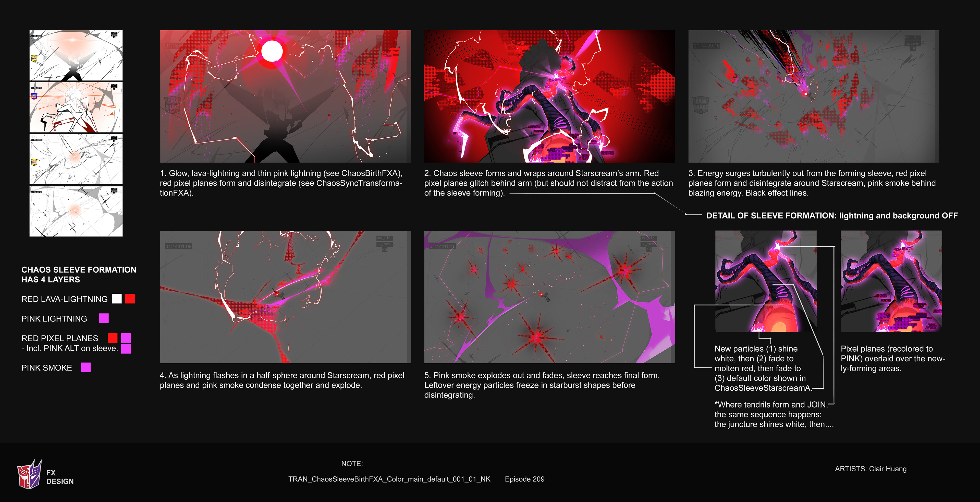The height and width of the screenshot is (502, 980).
Task: Click 'DETAIL OF SLEEVE FORMATION' heading
Action: click(832, 216)
